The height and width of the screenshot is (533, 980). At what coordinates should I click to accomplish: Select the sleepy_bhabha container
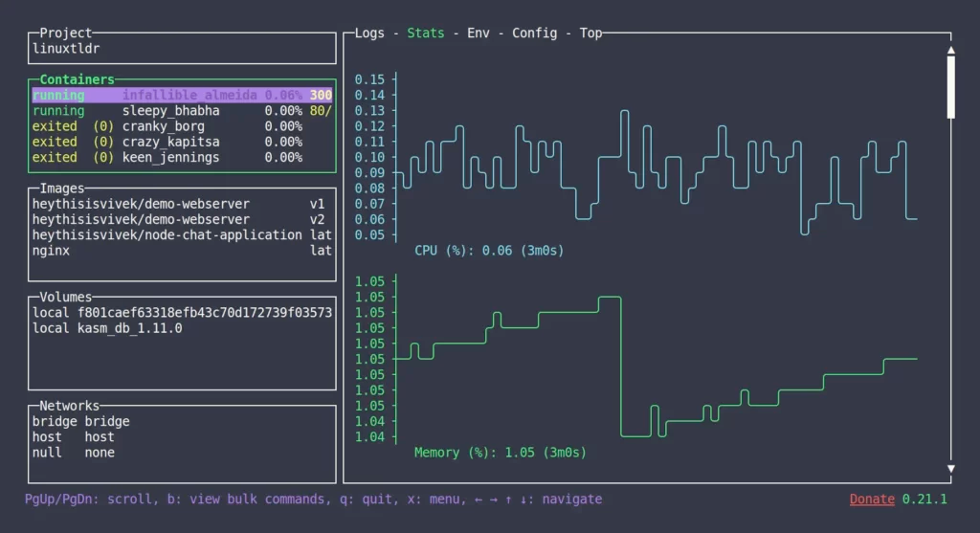(x=182, y=111)
